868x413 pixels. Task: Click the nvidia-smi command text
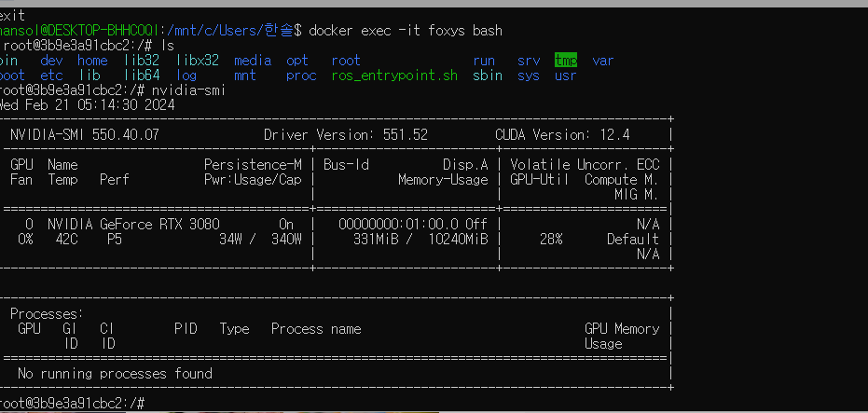pyautogui.click(x=188, y=90)
